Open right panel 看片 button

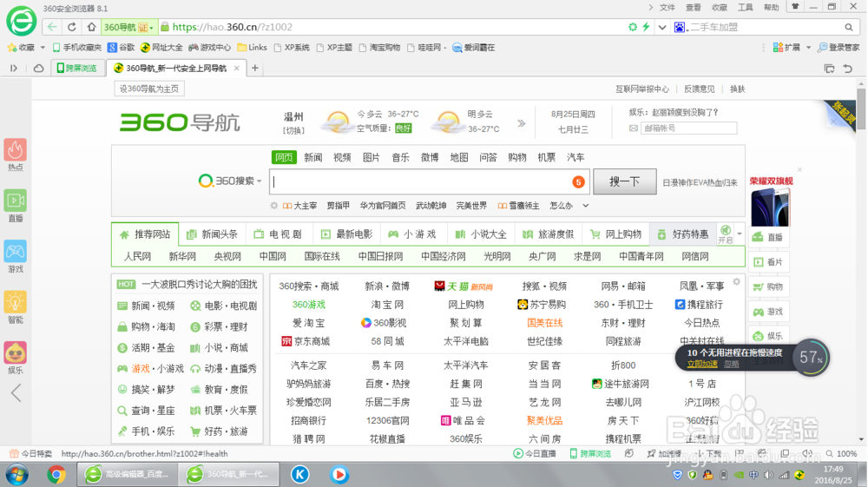(x=768, y=262)
